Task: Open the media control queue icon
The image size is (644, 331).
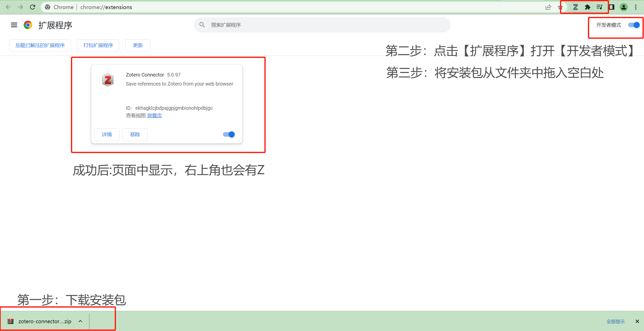Action: (599, 7)
